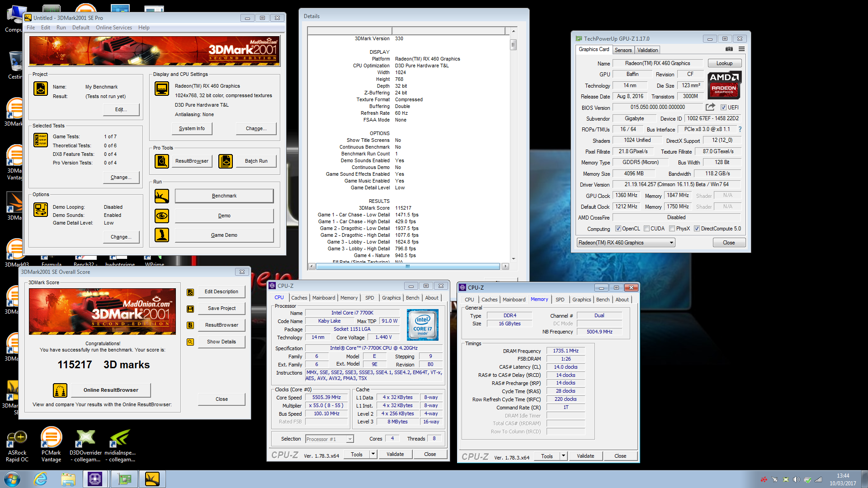Click the Batch Run icon in Pro Tools
The height and width of the screenshot is (488, 868).
[226, 161]
